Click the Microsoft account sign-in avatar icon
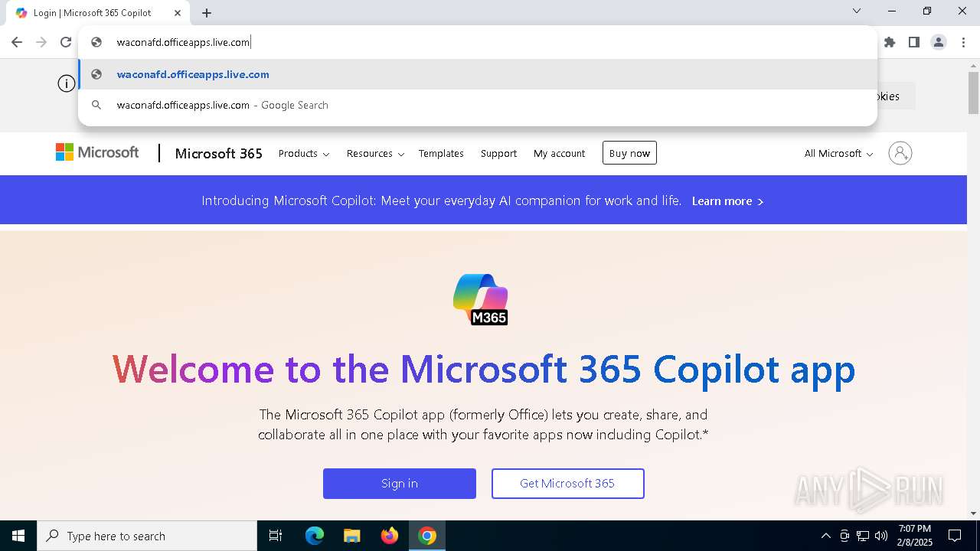980x551 pixels. click(x=900, y=153)
